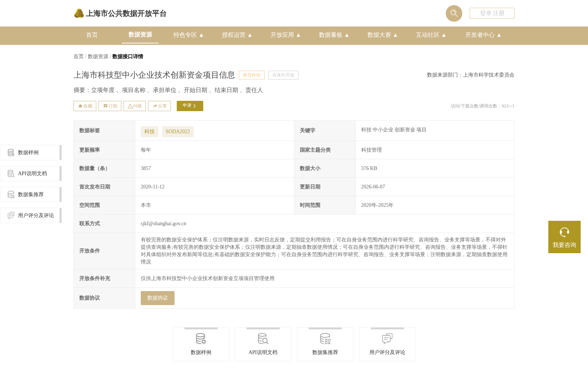Expand the 特色专区 menu arrow
Viewport: 588px width, 368px height.
(201, 35)
